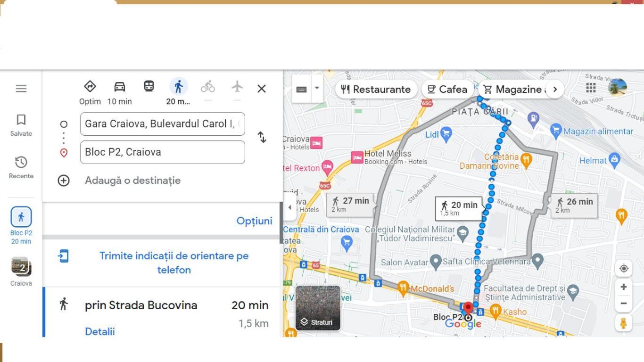Filter map by Restaurante
644x362 pixels.
click(x=376, y=89)
